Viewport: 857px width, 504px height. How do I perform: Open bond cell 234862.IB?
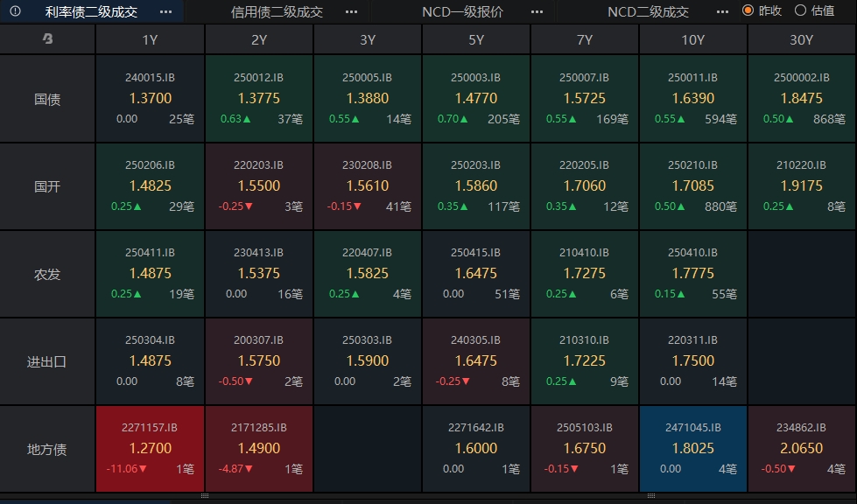801,449
